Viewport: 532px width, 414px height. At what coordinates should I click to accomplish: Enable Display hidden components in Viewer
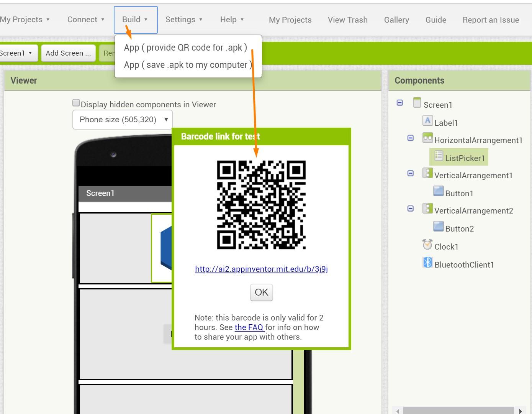[x=76, y=103]
